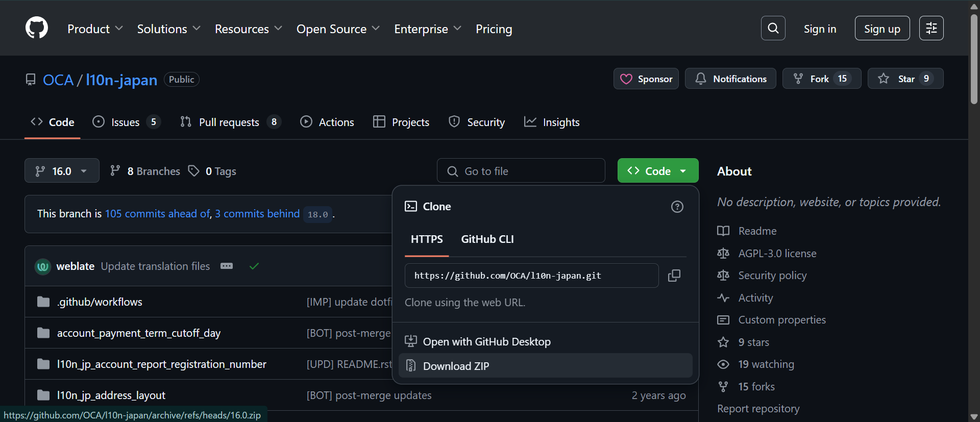The height and width of the screenshot is (422, 980).
Task: Open the Actions tab
Action: 327,122
